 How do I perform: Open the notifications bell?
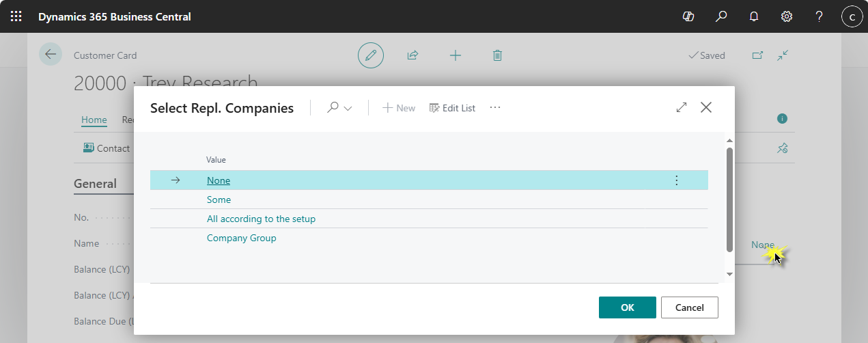(x=754, y=16)
